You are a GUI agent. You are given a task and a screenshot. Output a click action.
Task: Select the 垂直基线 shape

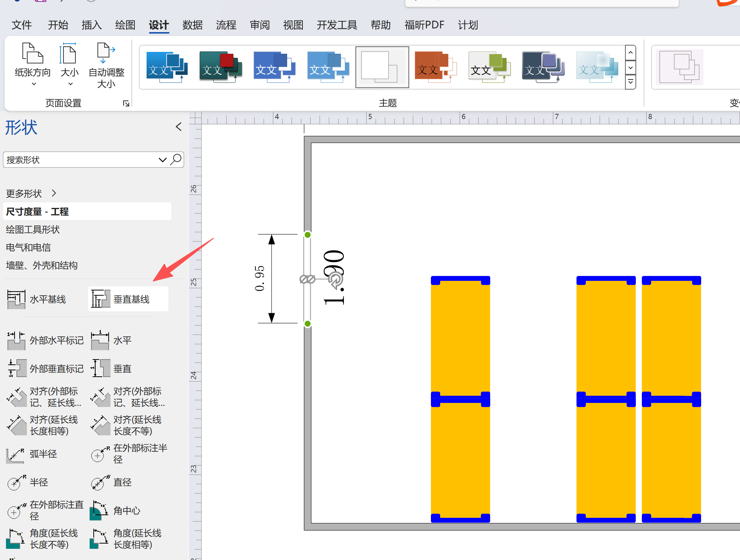(128, 299)
